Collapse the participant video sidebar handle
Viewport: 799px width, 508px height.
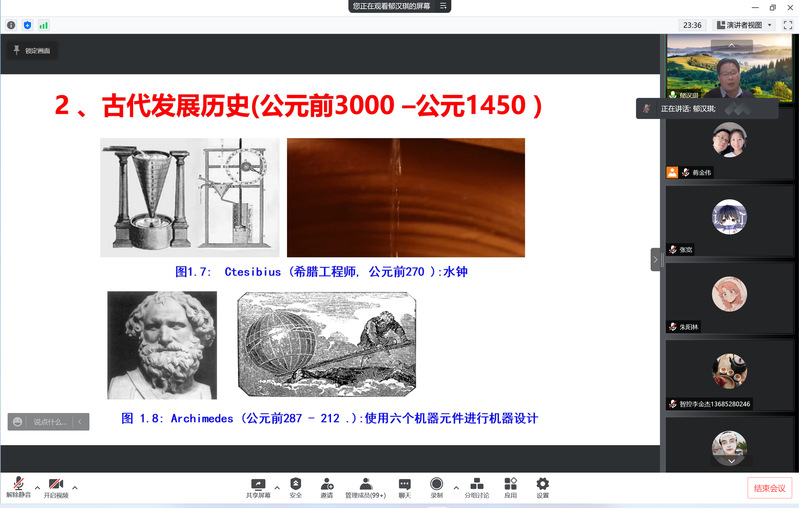tap(656, 260)
